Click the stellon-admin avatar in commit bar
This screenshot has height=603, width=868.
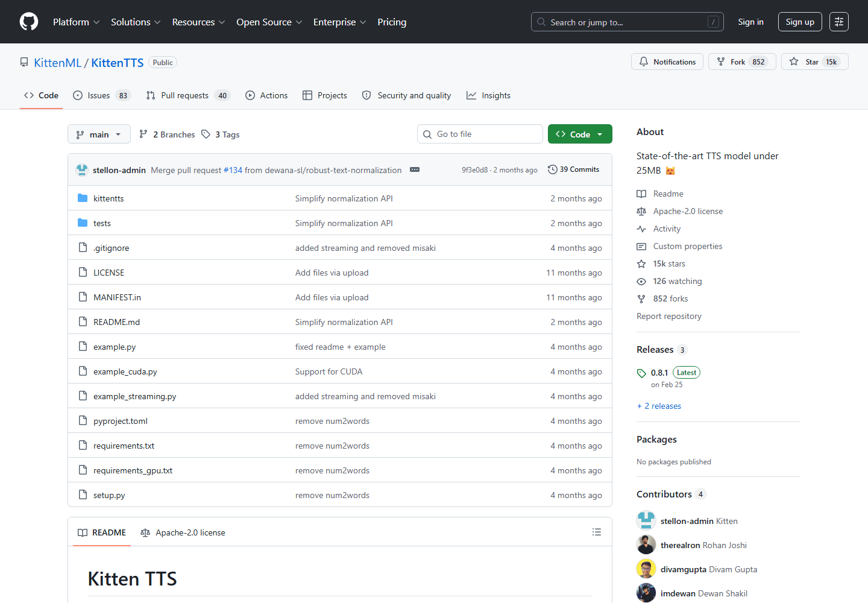pos(82,170)
